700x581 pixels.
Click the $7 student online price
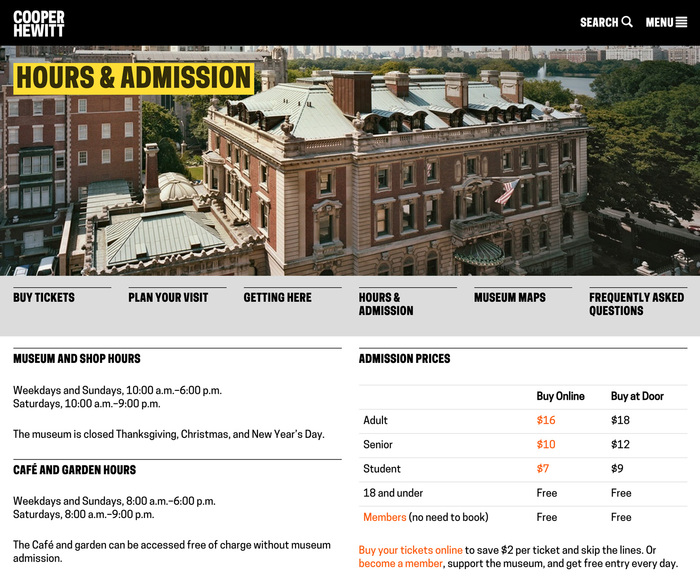[x=542, y=468]
